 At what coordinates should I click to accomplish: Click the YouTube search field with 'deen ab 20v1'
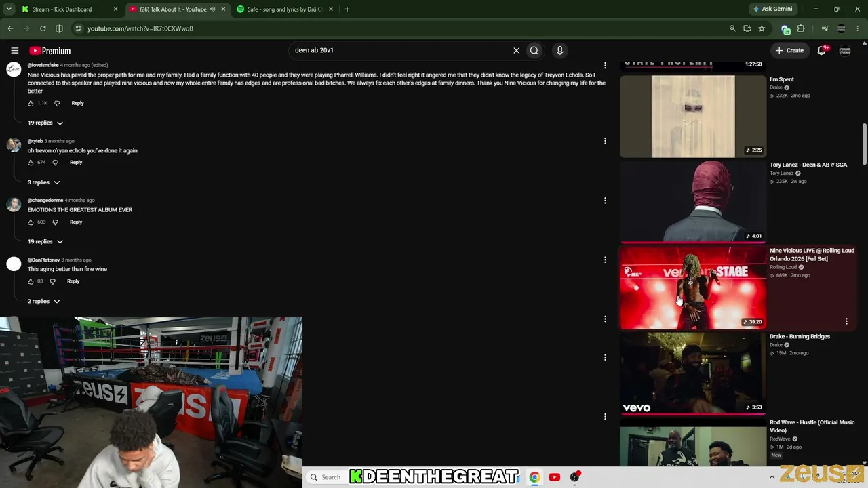coord(400,50)
